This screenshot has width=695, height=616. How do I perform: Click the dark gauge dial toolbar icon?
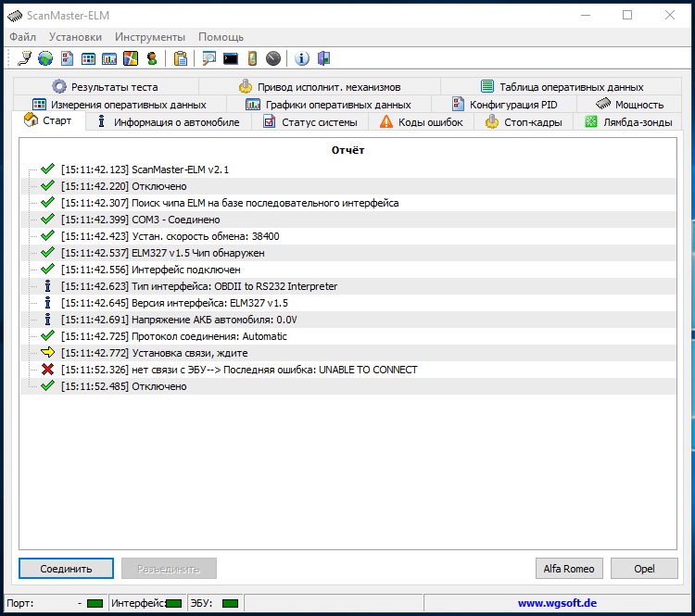click(x=273, y=58)
